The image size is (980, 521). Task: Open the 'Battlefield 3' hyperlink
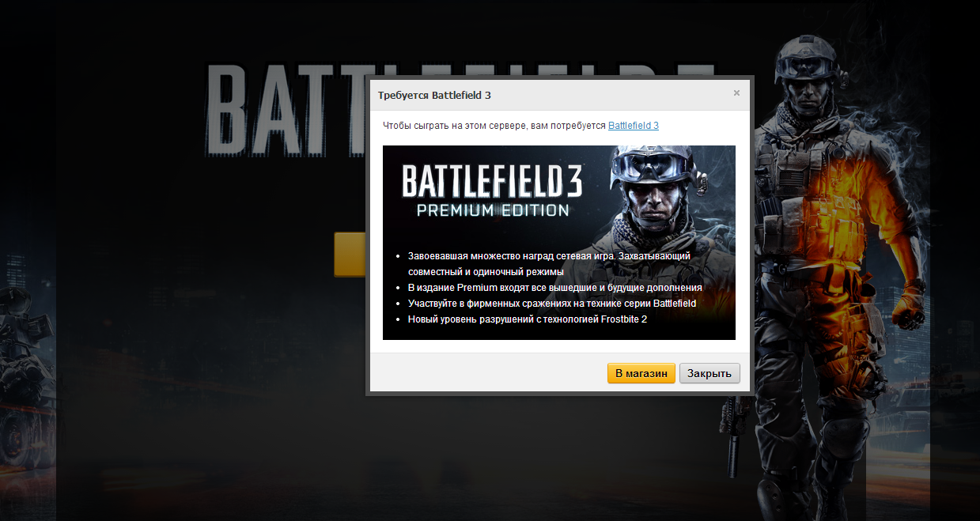click(x=634, y=126)
